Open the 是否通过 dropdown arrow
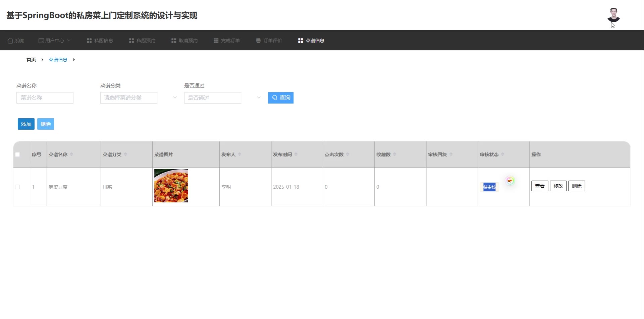 pyautogui.click(x=259, y=98)
